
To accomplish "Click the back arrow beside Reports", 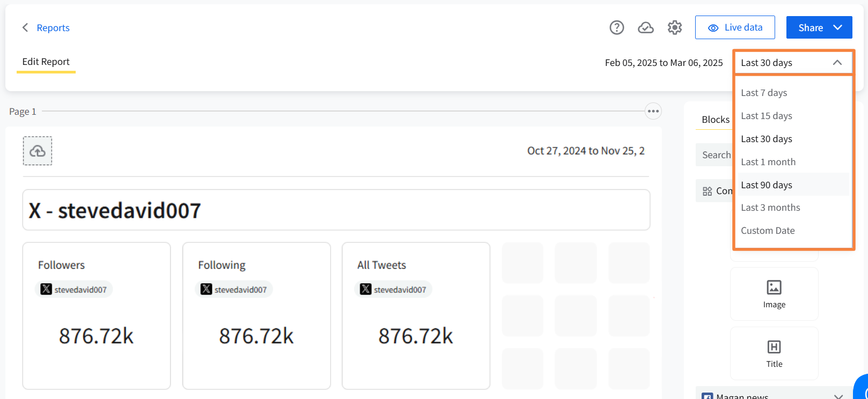I will [25, 27].
